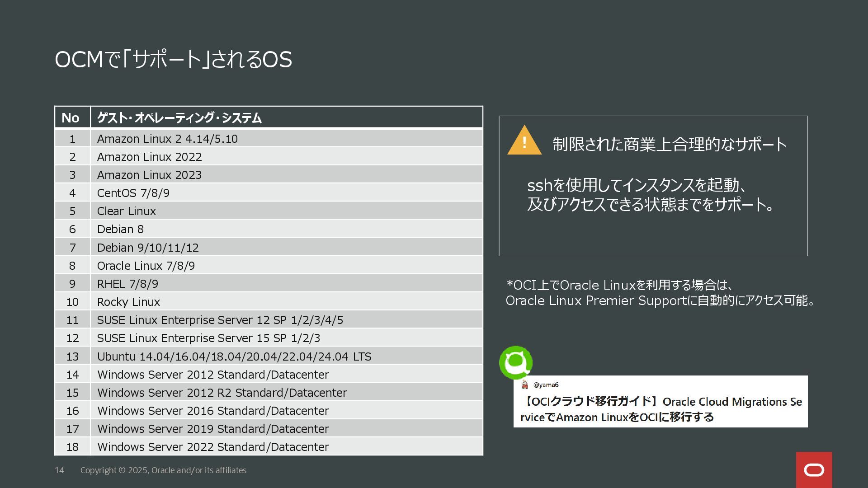Click the red Oracle logo badge
The image size is (868, 488).
point(814,470)
